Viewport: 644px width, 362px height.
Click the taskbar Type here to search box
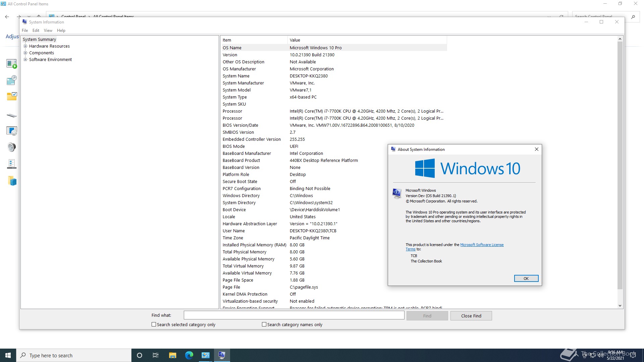click(x=74, y=355)
